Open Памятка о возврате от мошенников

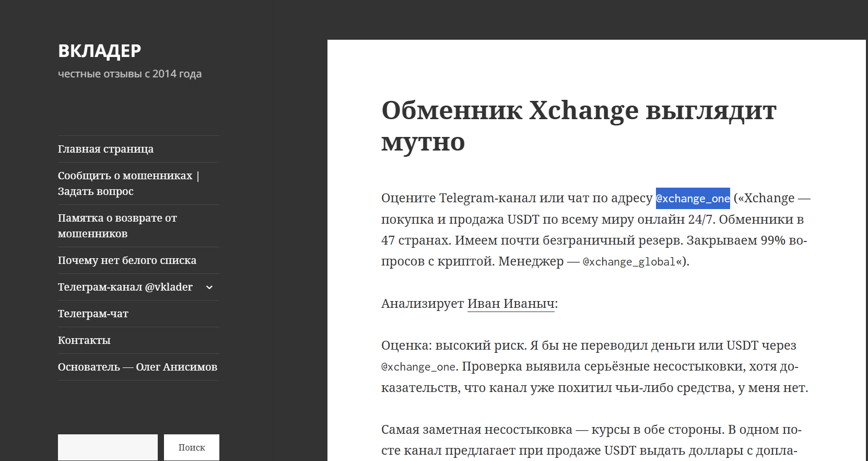[118, 226]
